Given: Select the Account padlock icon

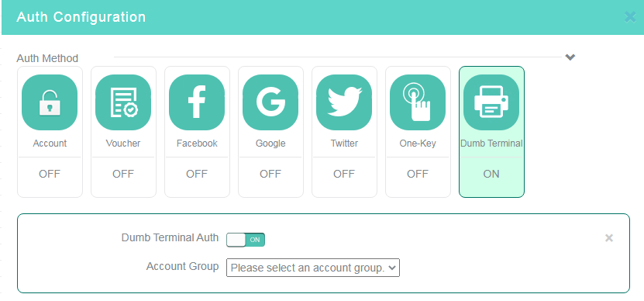Looking at the screenshot, I should click(x=50, y=102).
